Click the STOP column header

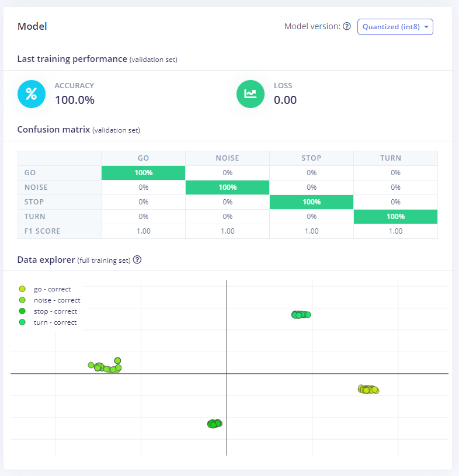point(311,158)
